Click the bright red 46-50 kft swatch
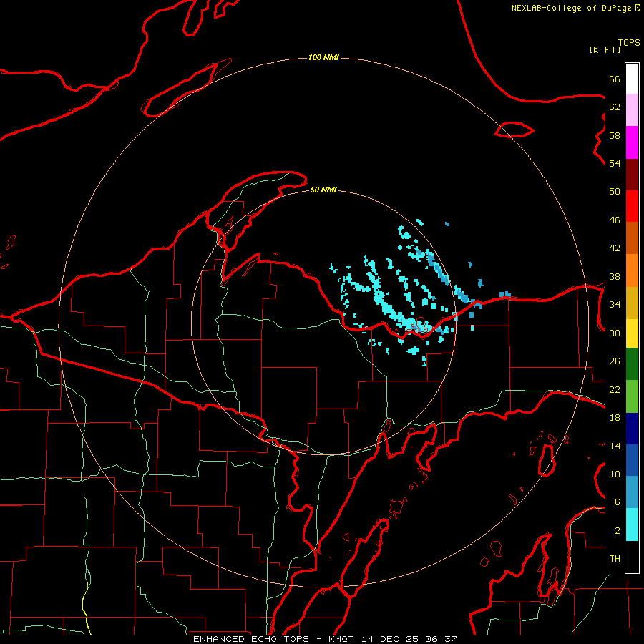Screen dimensions: 644x644 tap(632, 207)
